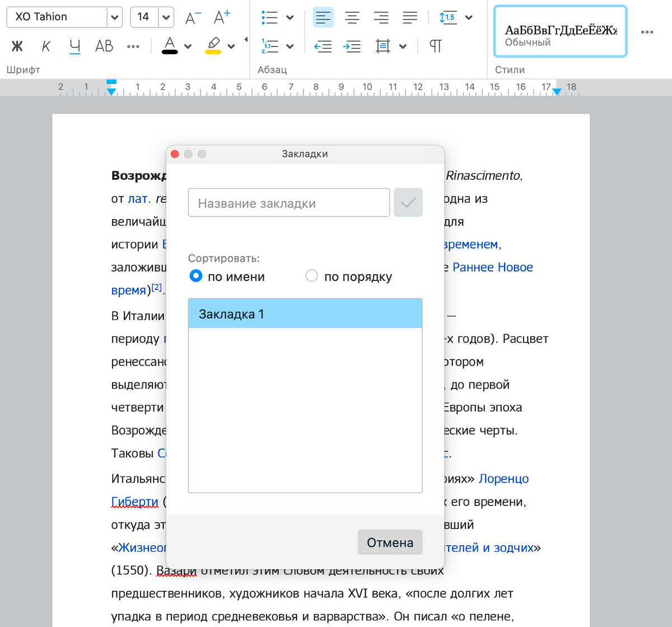Open the font color dropdown arrow
Image resolution: width=672 pixels, height=627 pixels.
188,47
